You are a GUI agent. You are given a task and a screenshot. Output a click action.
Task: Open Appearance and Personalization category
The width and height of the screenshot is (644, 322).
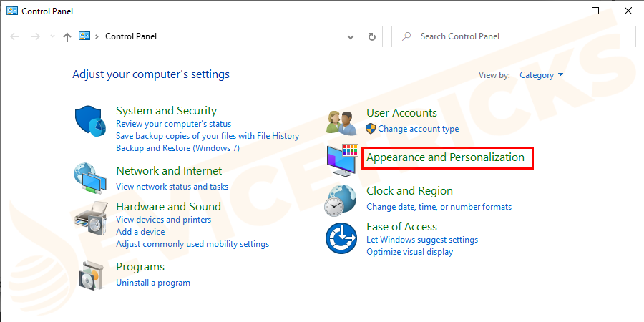[445, 157]
